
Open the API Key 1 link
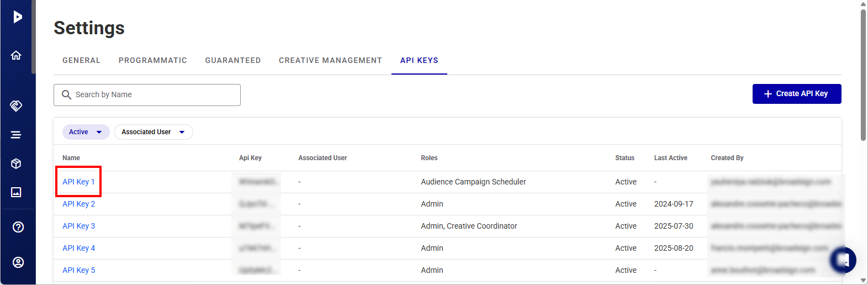[78, 182]
